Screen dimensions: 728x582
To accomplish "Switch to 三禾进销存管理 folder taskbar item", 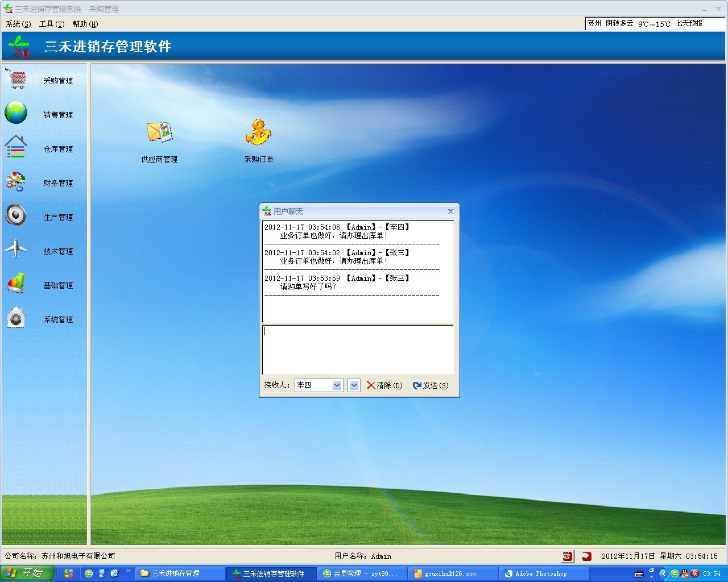I will (179, 573).
